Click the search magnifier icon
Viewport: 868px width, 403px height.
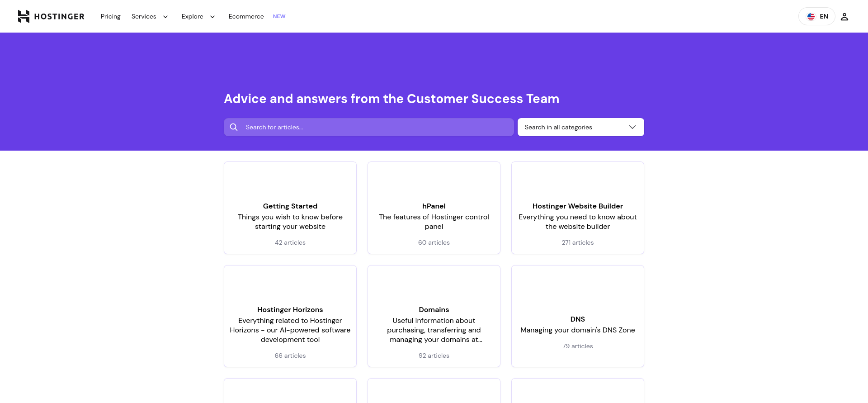click(x=234, y=127)
